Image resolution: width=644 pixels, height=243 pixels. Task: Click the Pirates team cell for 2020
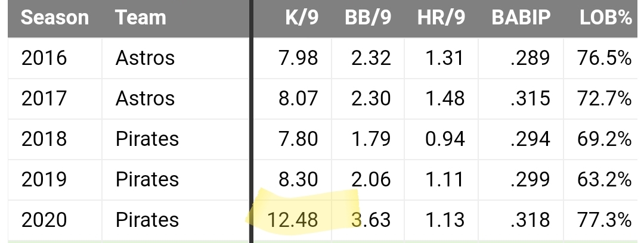[x=147, y=220]
